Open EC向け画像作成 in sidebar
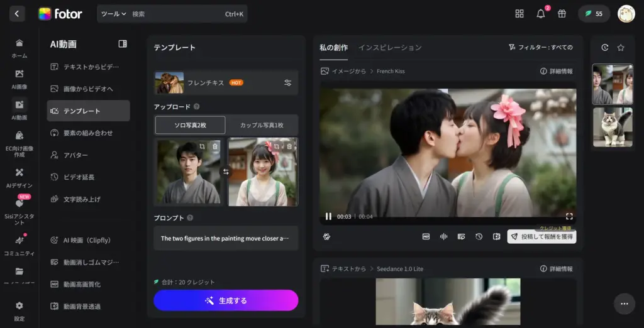This screenshot has width=644, height=328. pos(19,144)
